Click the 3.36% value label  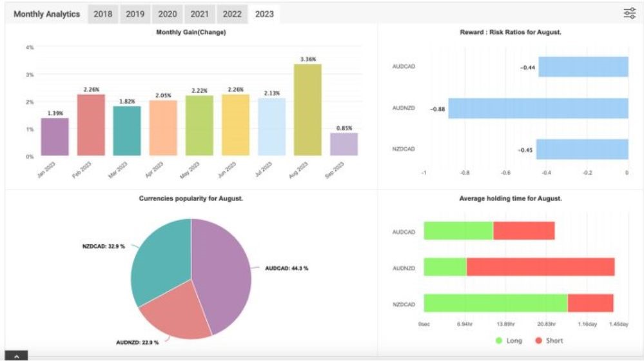308,59
